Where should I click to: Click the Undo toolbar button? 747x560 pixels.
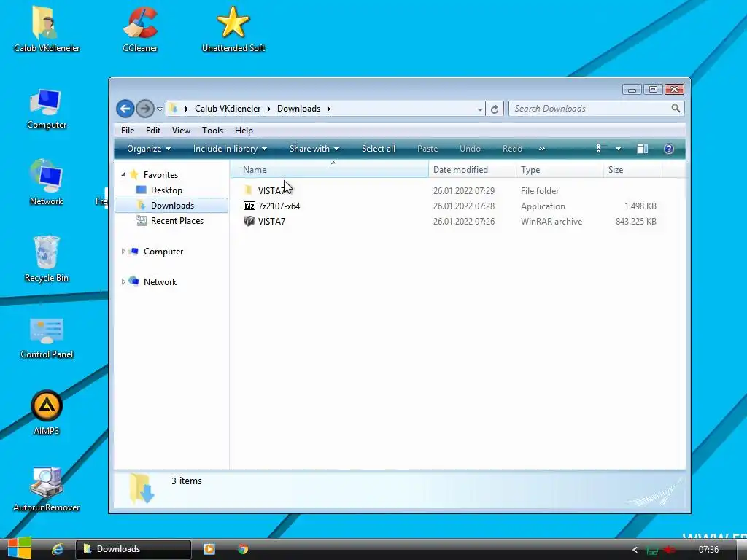coord(471,149)
